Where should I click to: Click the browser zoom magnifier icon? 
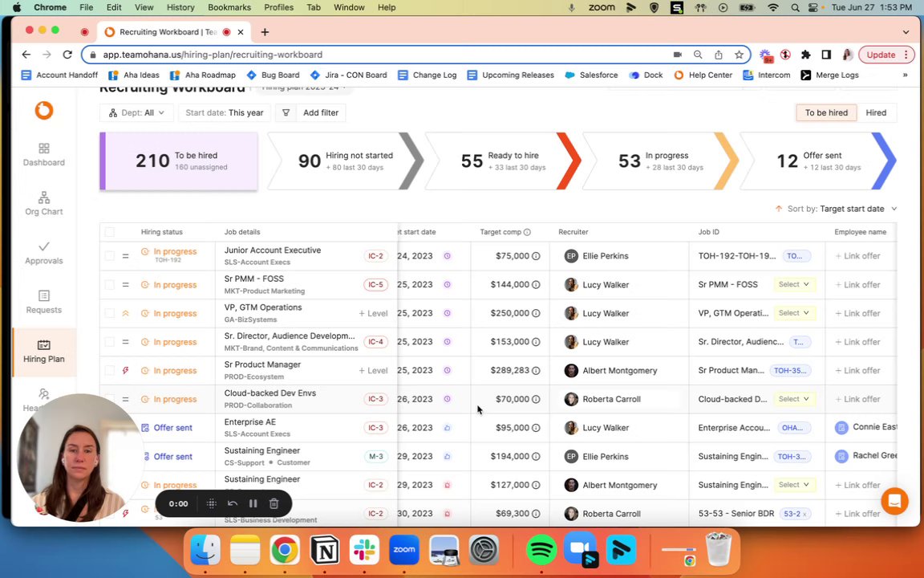(698, 55)
